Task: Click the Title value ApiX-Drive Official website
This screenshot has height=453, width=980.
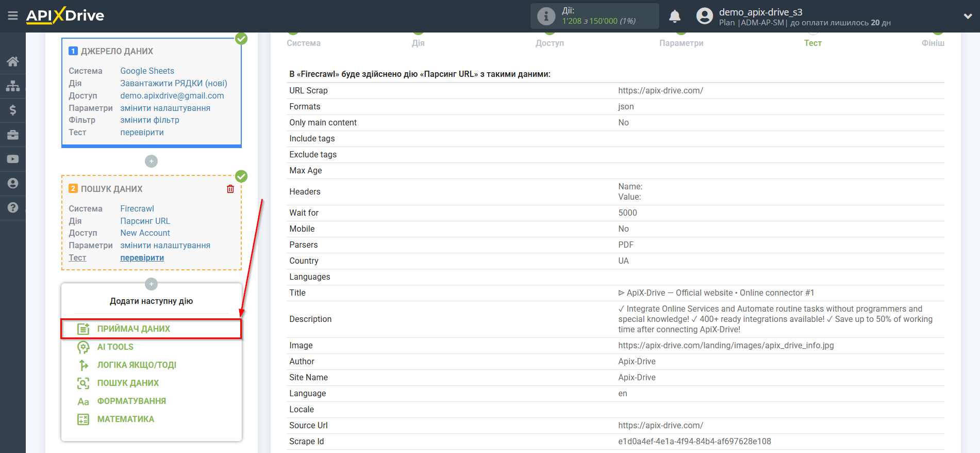Action: coord(716,293)
